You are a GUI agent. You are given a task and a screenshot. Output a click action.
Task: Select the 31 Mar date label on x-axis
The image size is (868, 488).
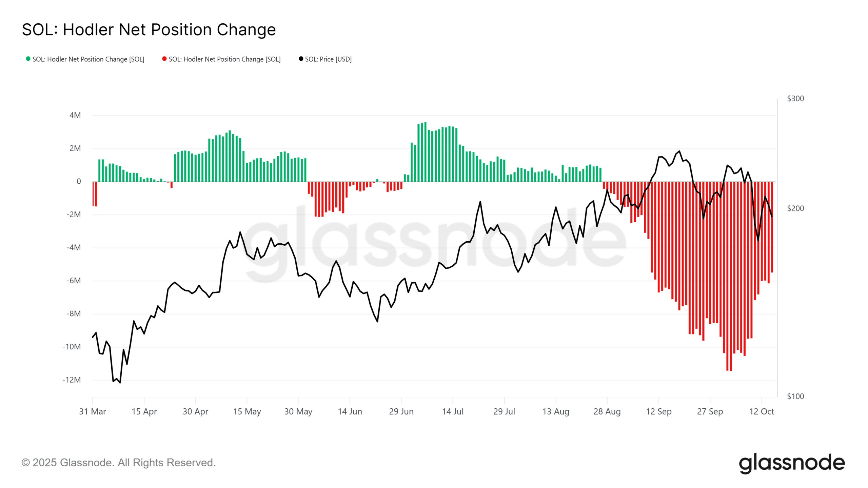(x=93, y=411)
